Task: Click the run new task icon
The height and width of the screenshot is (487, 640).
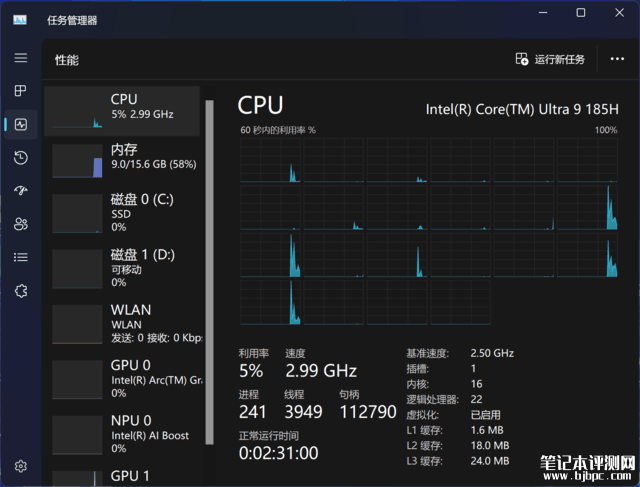Action: (x=522, y=59)
